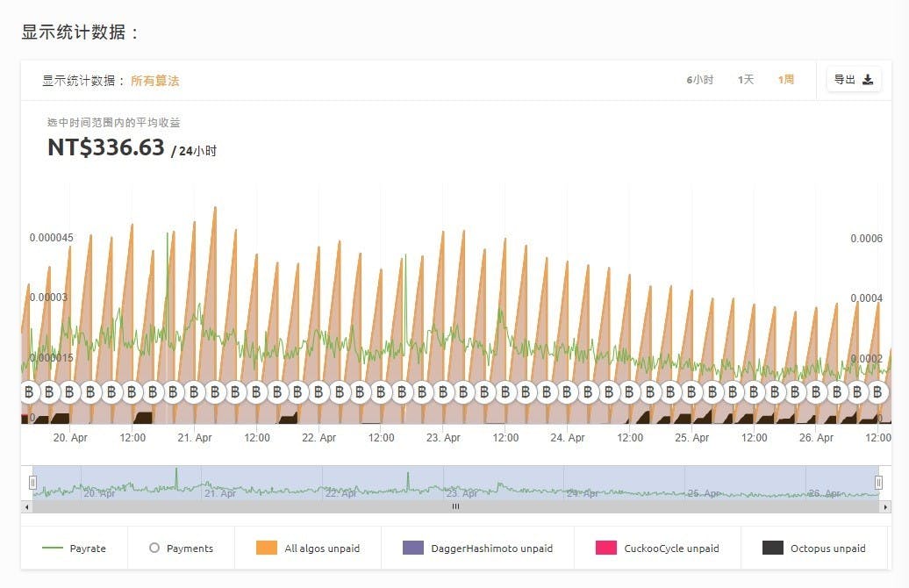The image size is (909, 588).
Task: Click the right navigator range handle
Action: [879, 483]
